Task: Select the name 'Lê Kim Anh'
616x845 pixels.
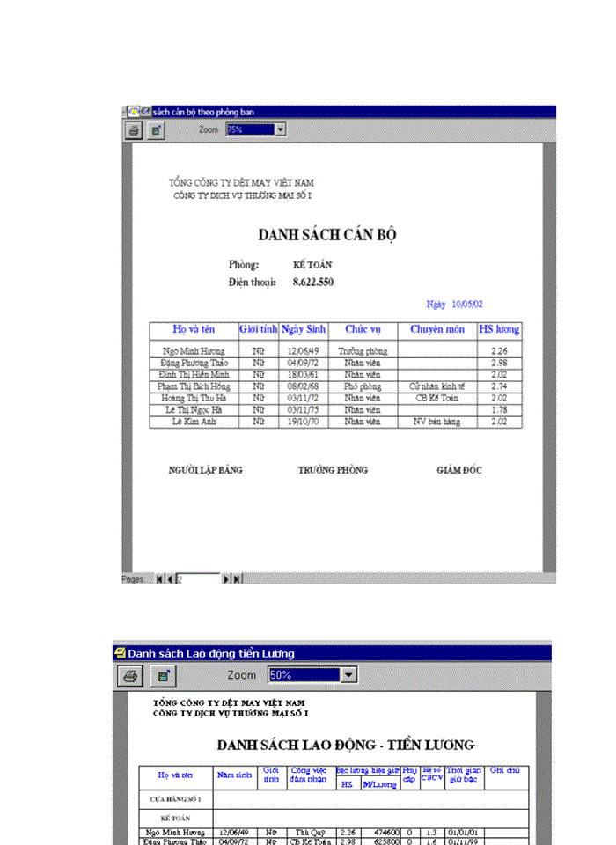Action: click(194, 422)
